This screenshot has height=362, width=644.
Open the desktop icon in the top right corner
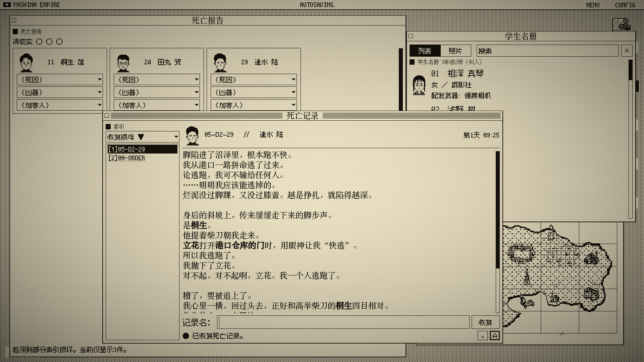pyautogui.click(x=622, y=24)
